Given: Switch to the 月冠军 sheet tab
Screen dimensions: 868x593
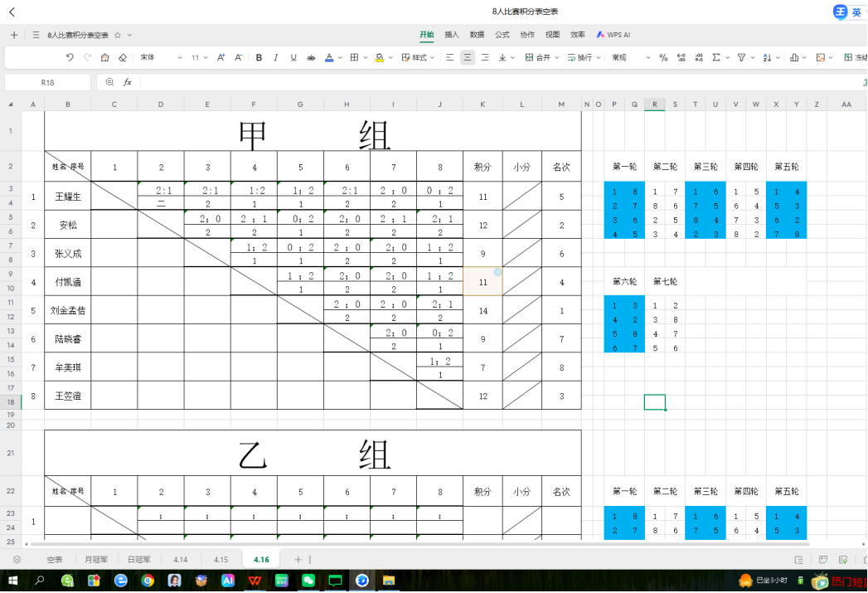Looking at the screenshot, I should click(x=91, y=560).
